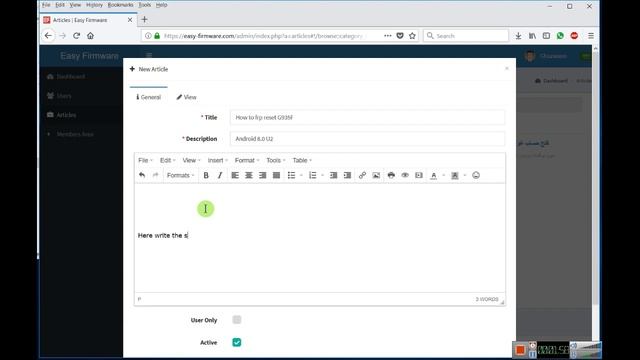Open a new browser tab

tap(144, 19)
